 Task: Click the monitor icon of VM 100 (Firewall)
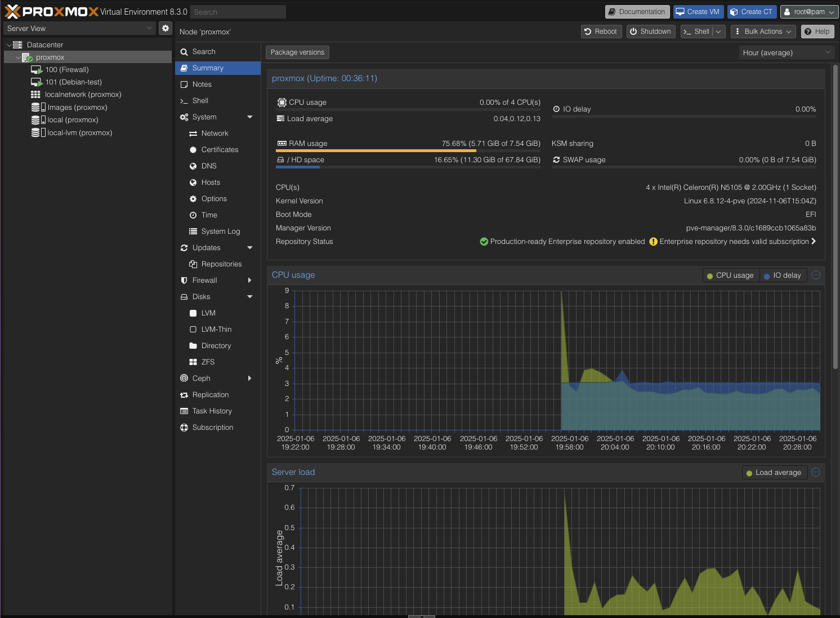coord(37,70)
